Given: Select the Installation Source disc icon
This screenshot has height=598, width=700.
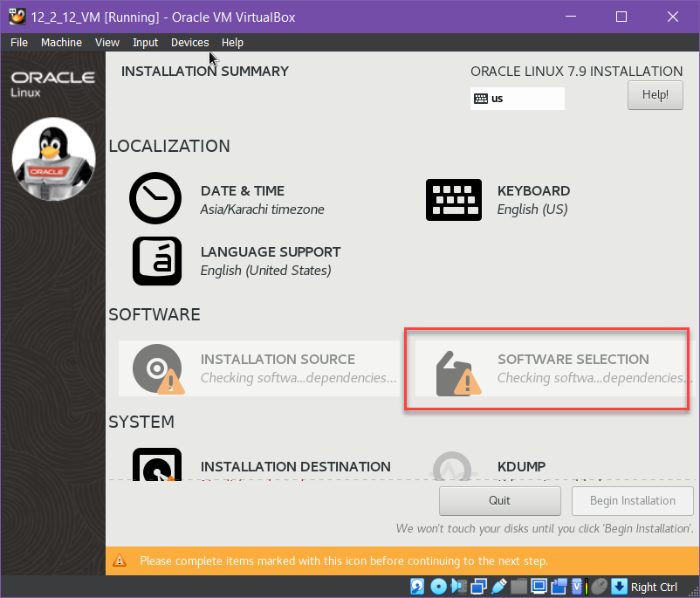Looking at the screenshot, I should pyautogui.click(x=157, y=368).
